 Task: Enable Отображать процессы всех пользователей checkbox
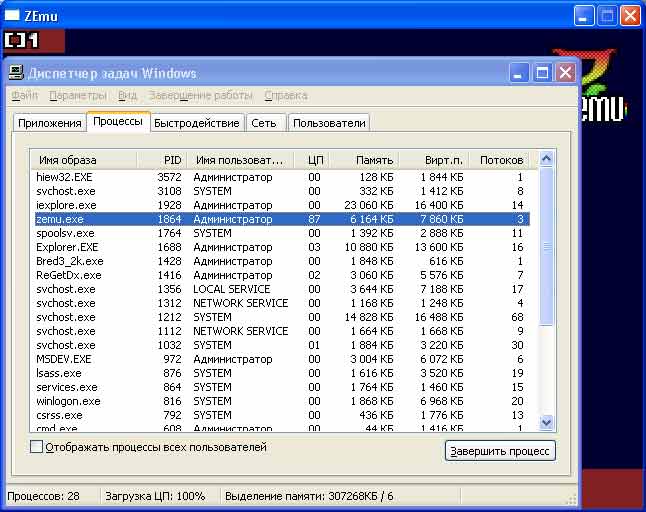(x=37, y=447)
